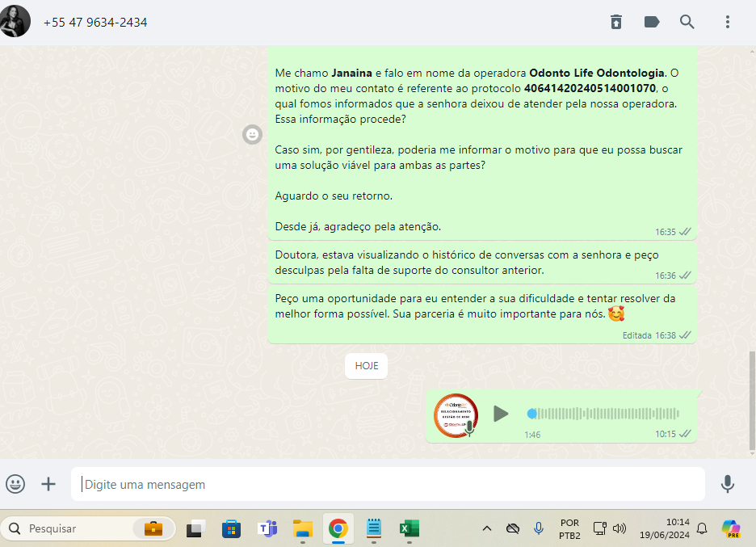React to message with the emoji reaction button
Screen dimensions: 756x547
[x=252, y=135]
